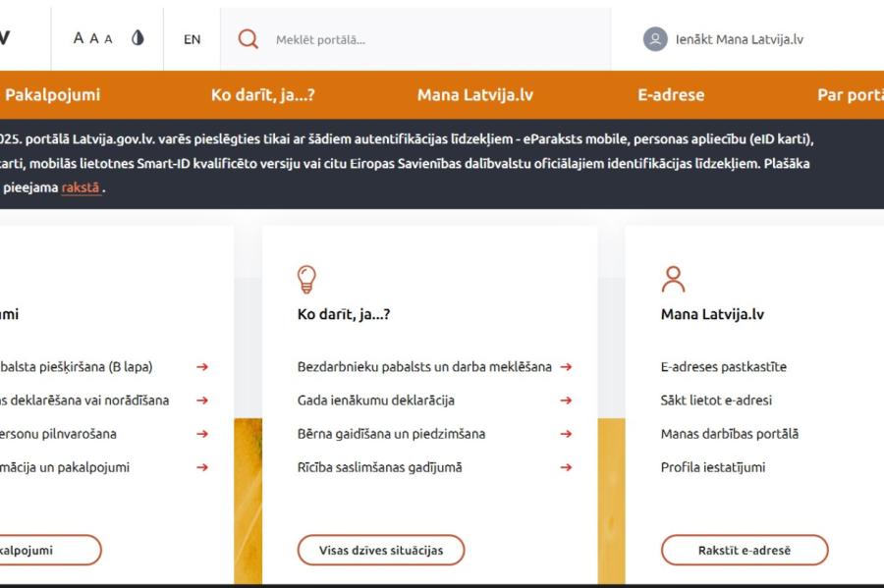Click the arrow beside Bērna gaidīšana un piedzimšana
884x588 pixels.
pyautogui.click(x=566, y=432)
